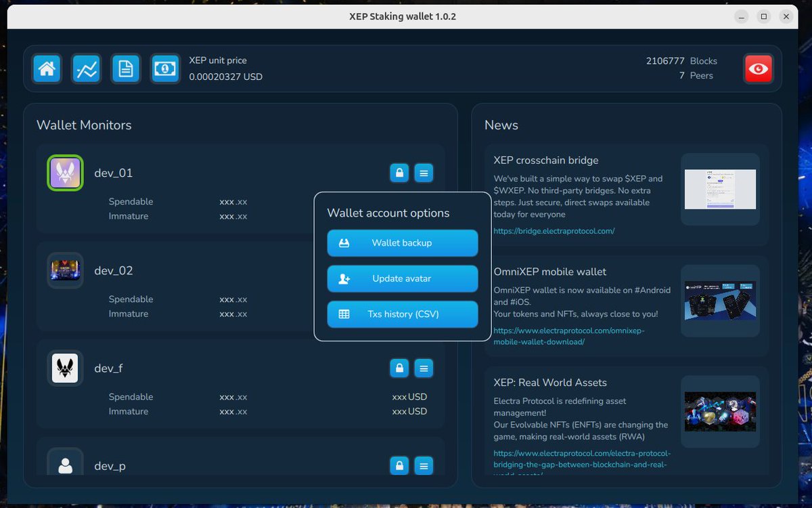The height and width of the screenshot is (508, 812).
Task: Click the lock icon for dev_p
Action: click(x=399, y=465)
